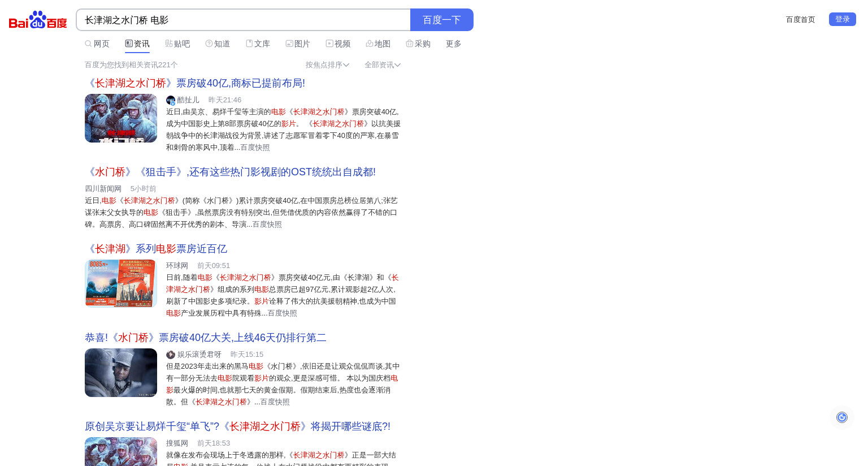This screenshot has height=466, width=868.
Task: Click the 搜狐网 source name
Action: tap(177, 443)
